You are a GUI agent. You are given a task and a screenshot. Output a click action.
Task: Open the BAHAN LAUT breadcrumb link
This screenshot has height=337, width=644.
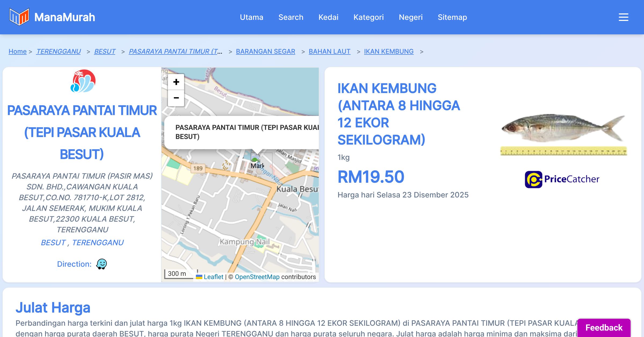[x=329, y=51]
